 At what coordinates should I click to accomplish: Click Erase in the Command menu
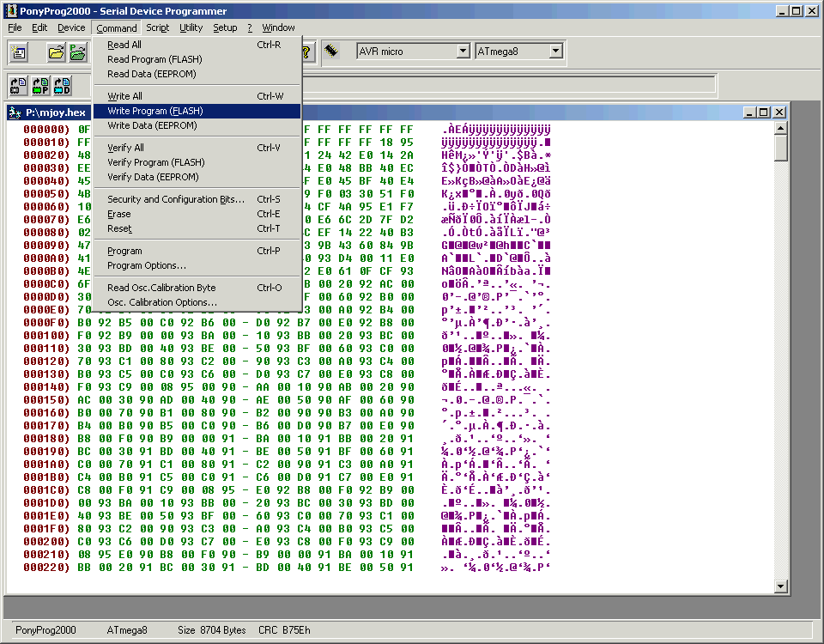[x=119, y=214]
